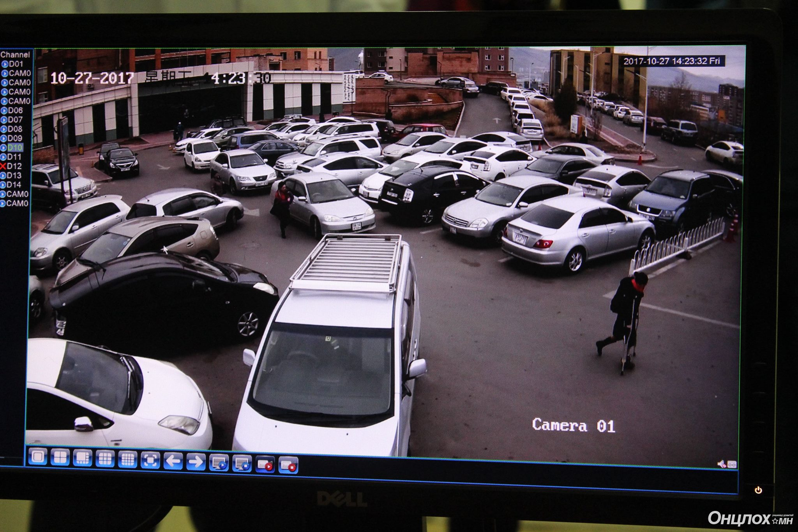The image size is (798, 532).
Task: Start recording all channels red play icon
Action: (265, 465)
